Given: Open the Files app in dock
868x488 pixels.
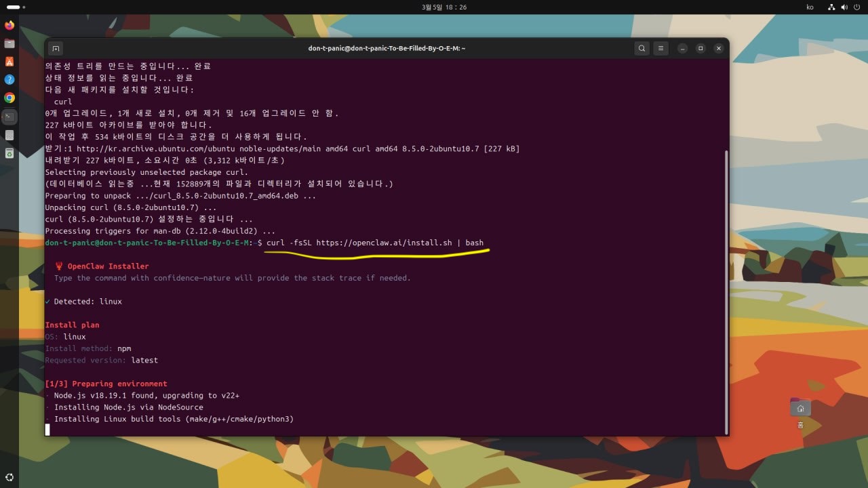Looking at the screenshot, I should pyautogui.click(x=9, y=43).
